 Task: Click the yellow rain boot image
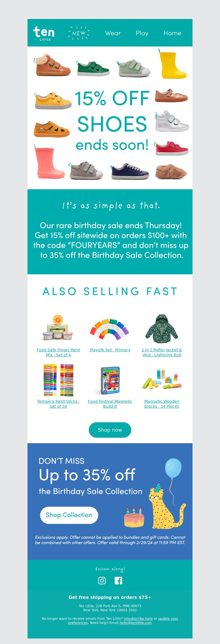173,64
